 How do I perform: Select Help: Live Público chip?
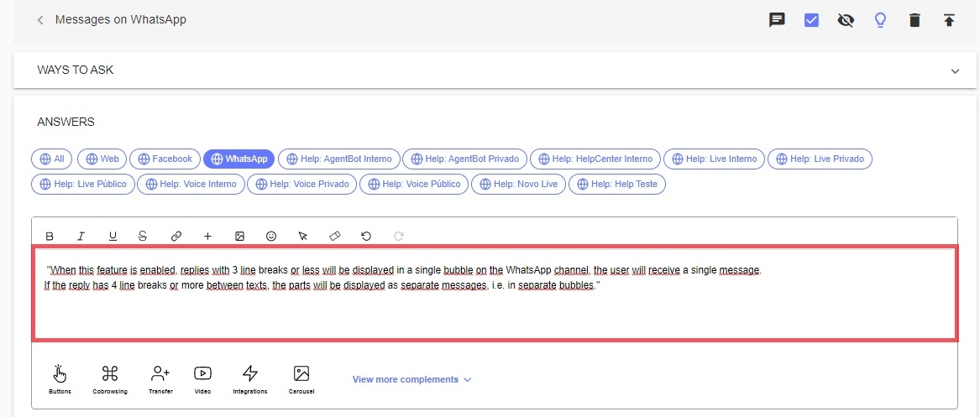pos(82,184)
